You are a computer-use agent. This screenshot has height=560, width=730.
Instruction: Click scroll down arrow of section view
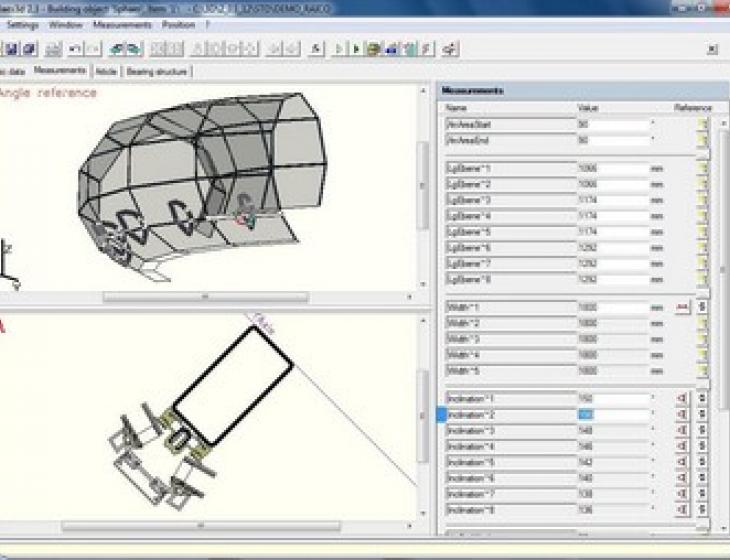[423, 513]
